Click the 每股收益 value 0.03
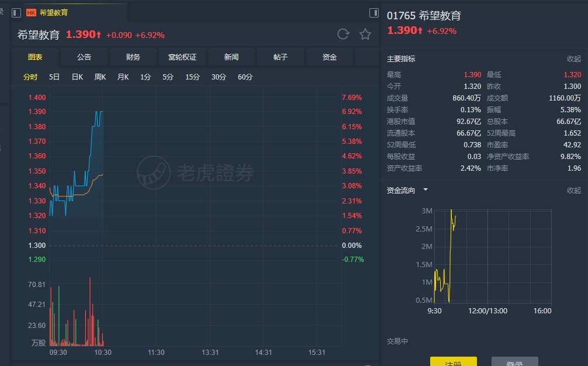The image size is (588, 366). pyautogui.click(x=474, y=156)
